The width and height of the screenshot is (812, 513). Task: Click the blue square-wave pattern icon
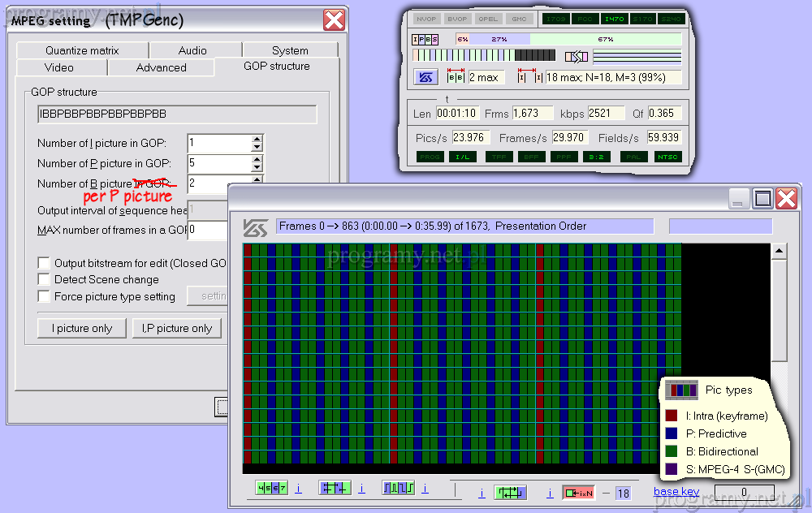pyautogui.click(x=399, y=488)
